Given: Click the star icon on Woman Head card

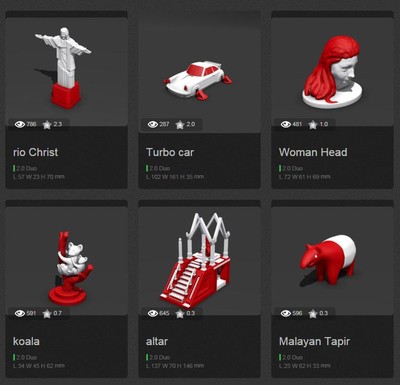Looking at the screenshot, I should coord(313,125).
